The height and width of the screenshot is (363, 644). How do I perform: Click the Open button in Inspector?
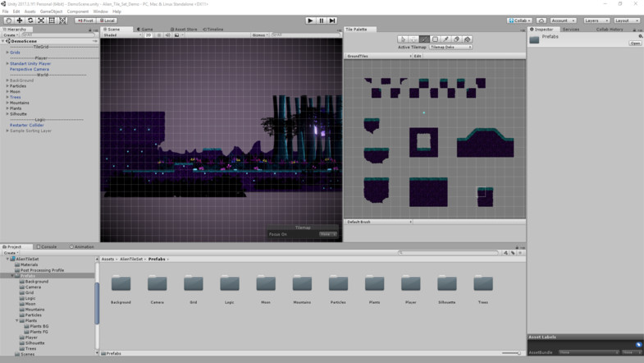click(635, 44)
